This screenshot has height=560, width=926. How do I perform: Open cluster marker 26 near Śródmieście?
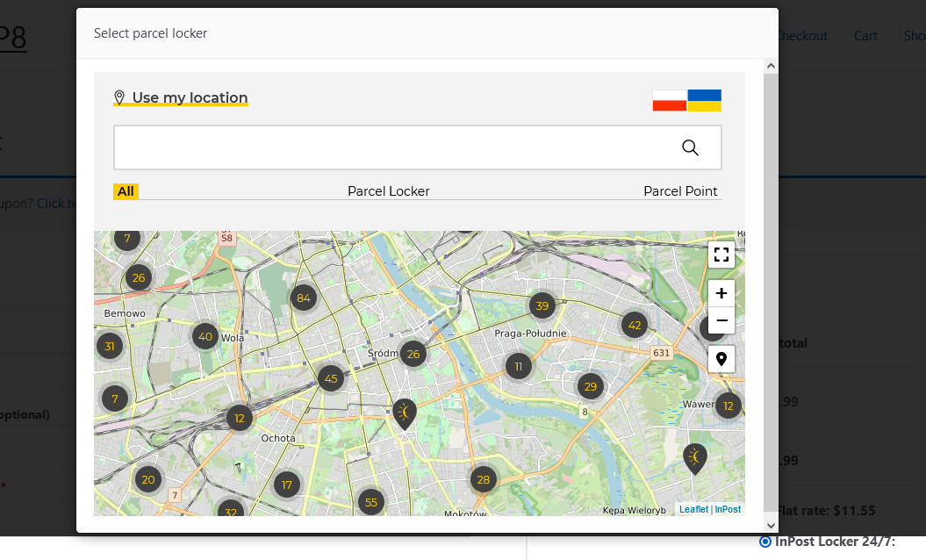pyautogui.click(x=413, y=354)
